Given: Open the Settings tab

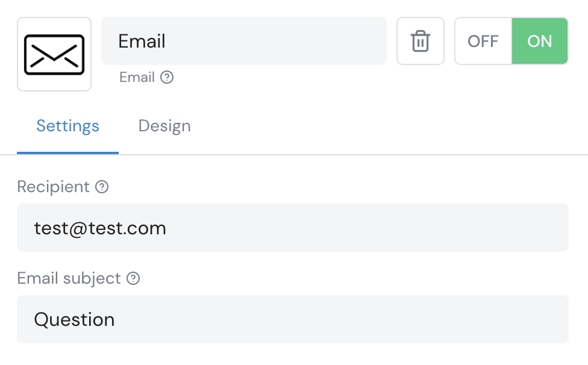Looking at the screenshot, I should 67,126.
